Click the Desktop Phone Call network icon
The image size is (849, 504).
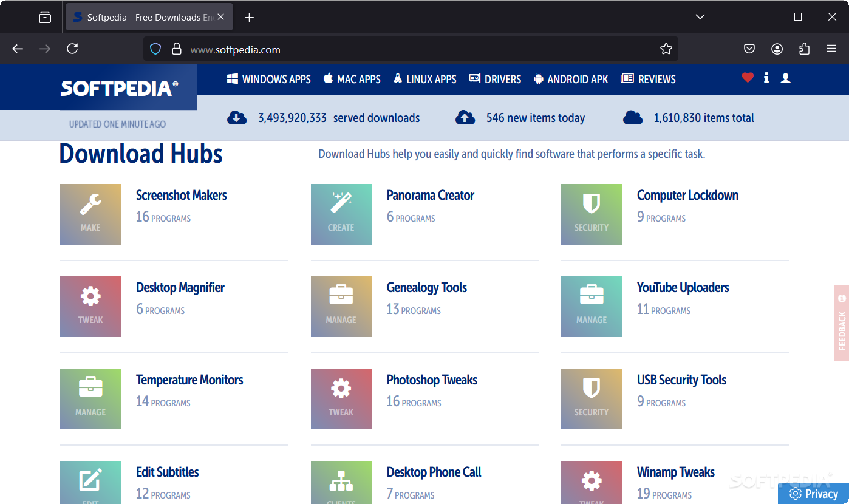[341, 482]
